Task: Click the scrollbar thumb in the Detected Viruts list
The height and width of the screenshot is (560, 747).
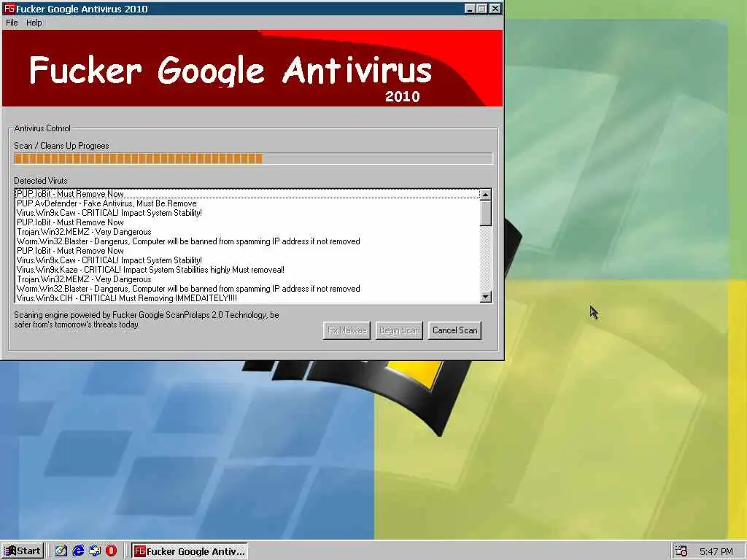Action: [x=485, y=213]
